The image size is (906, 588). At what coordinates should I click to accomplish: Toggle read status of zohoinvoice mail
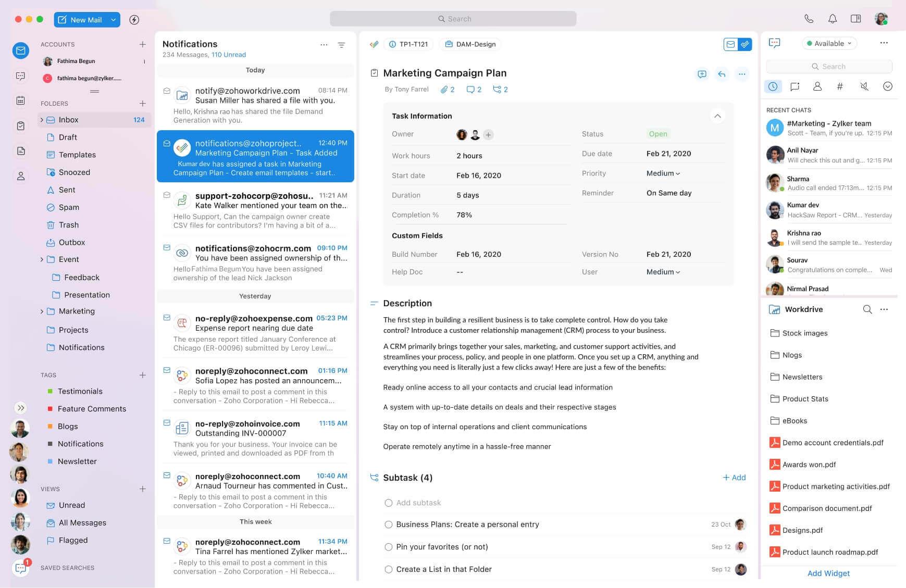tap(167, 423)
